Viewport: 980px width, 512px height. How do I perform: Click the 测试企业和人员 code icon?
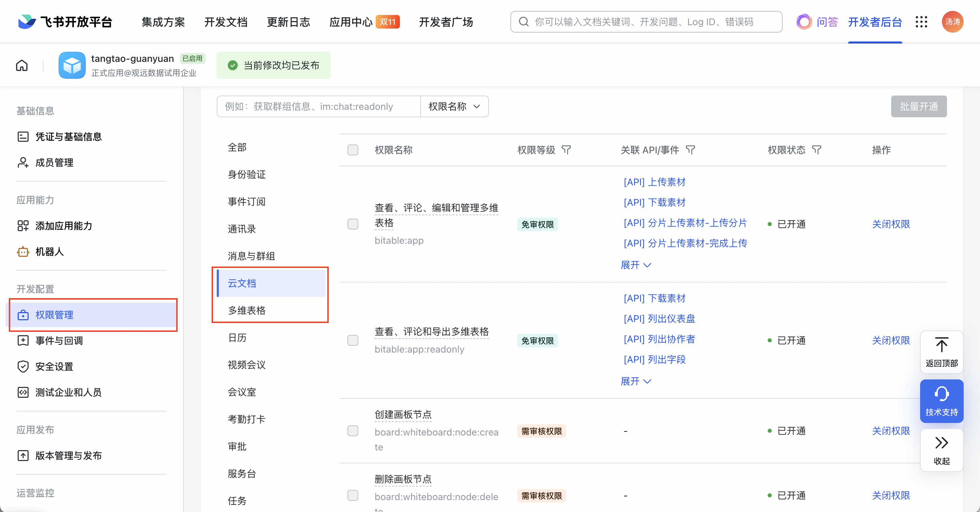(x=23, y=392)
